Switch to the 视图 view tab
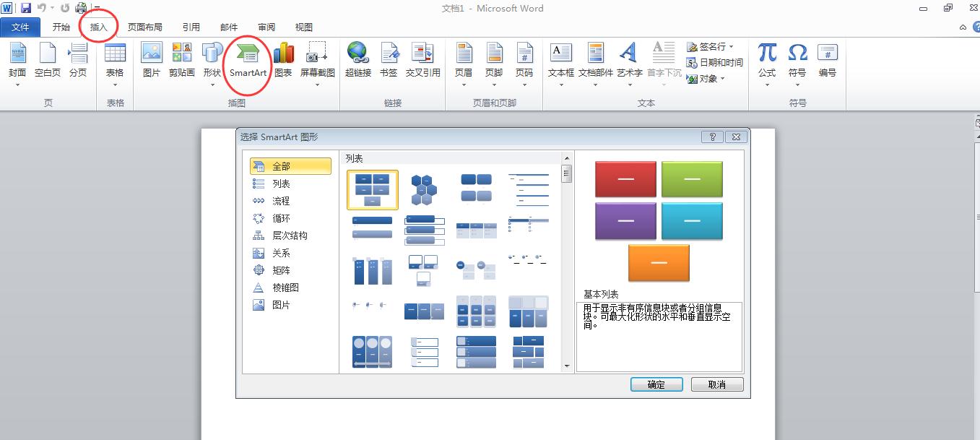 [304, 27]
